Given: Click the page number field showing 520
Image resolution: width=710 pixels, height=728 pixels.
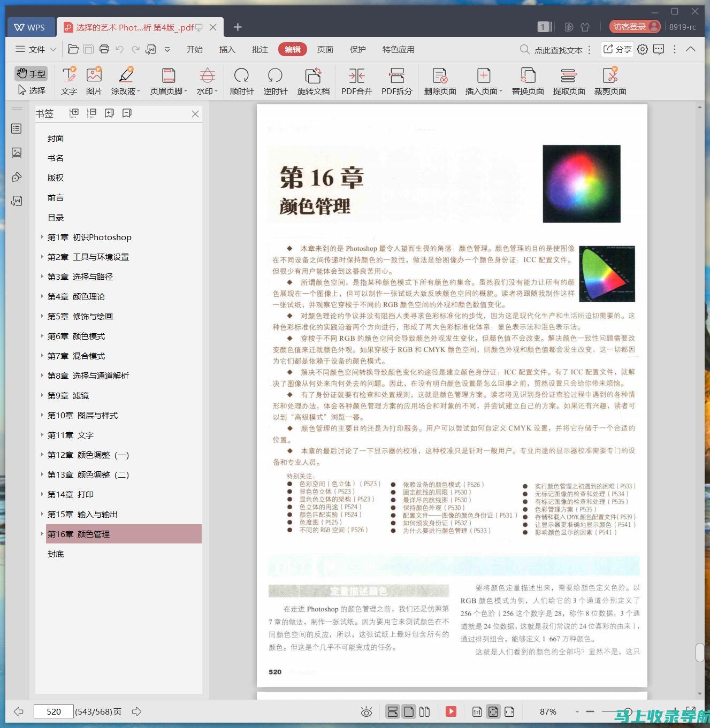Looking at the screenshot, I should (x=54, y=711).
